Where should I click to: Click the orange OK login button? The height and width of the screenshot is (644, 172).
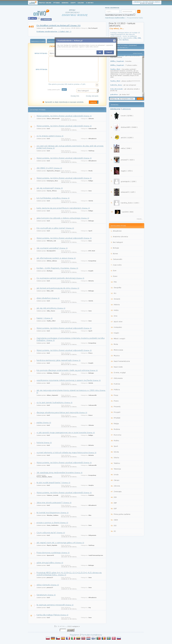(x=139, y=11)
